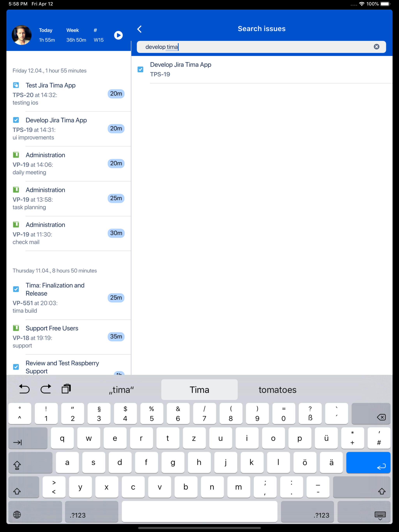Choose the tomatoes suggestion
This screenshot has height=532, width=399.
coord(277,390)
